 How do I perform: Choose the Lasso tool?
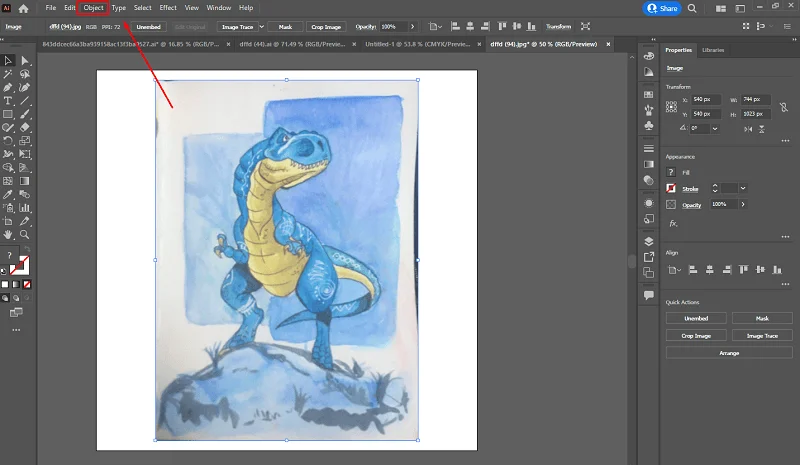pos(24,74)
